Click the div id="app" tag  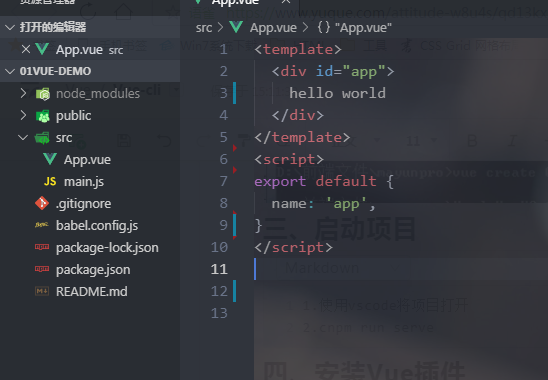click(x=333, y=71)
